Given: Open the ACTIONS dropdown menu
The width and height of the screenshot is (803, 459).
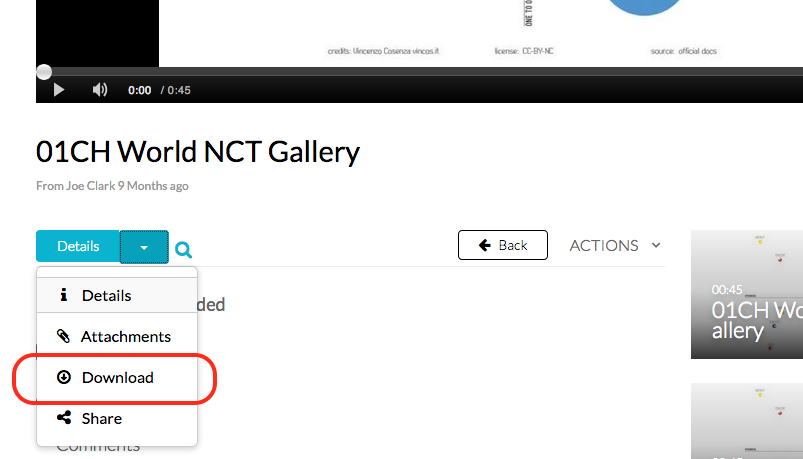Looking at the screenshot, I should (615, 245).
